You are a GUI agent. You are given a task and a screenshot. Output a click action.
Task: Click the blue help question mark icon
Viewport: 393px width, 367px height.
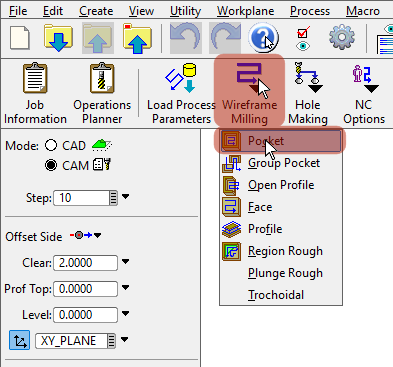point(263,37)
